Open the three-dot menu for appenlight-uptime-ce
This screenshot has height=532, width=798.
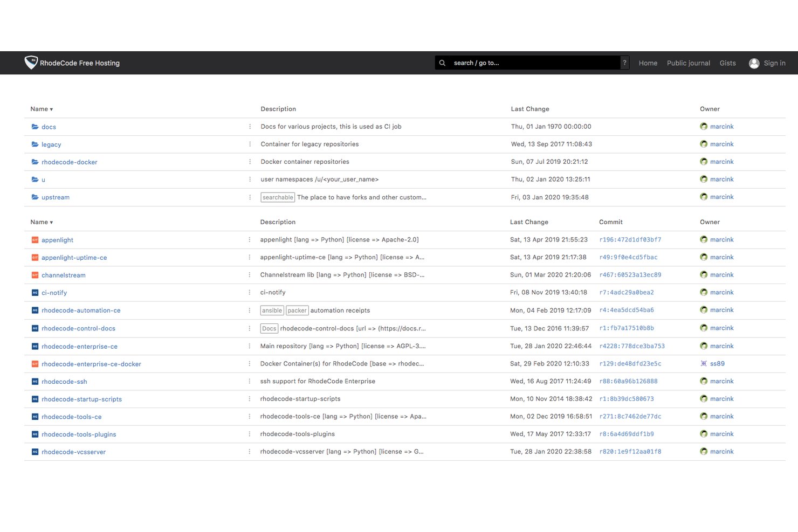pyautogui.click(x=249, y=258)
